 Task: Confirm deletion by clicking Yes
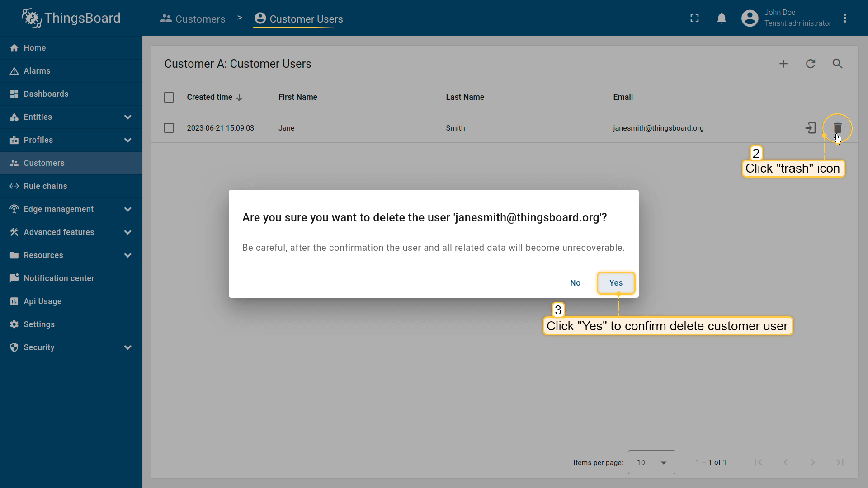(616, 283)
